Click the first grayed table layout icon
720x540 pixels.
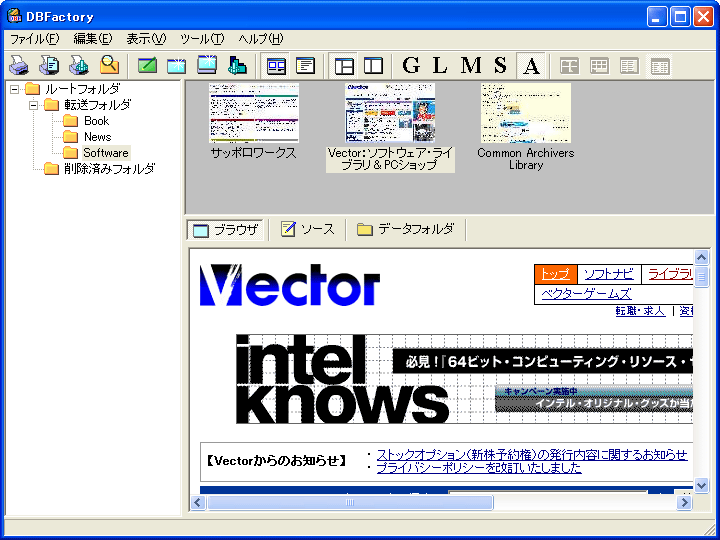click(x=569, y=66)
